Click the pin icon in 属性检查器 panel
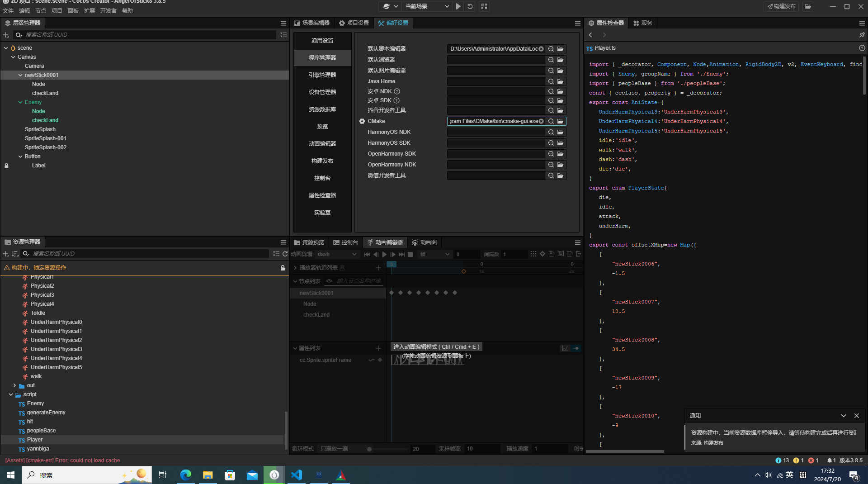This screenshot has width=868, height=484. pos(862,35)
